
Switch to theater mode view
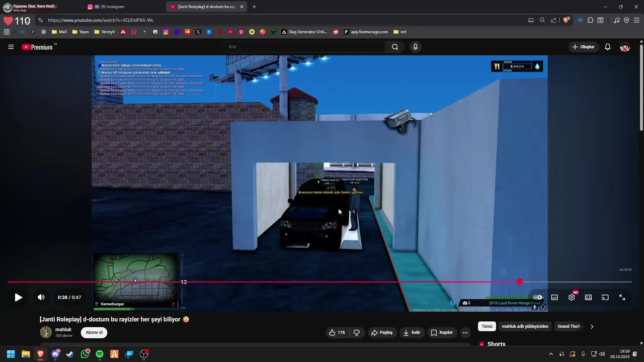[588, 297]
